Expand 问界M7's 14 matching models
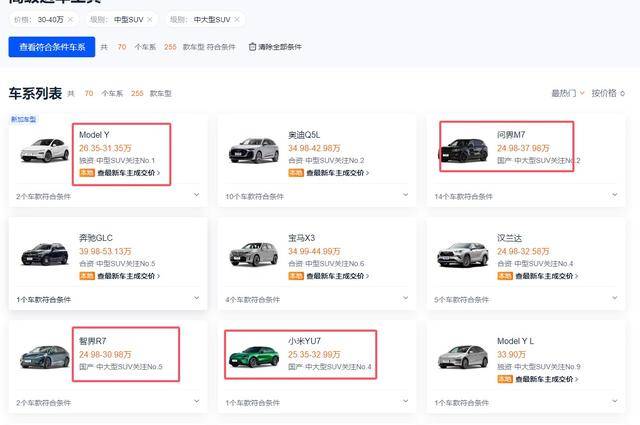 click(614, 195)
